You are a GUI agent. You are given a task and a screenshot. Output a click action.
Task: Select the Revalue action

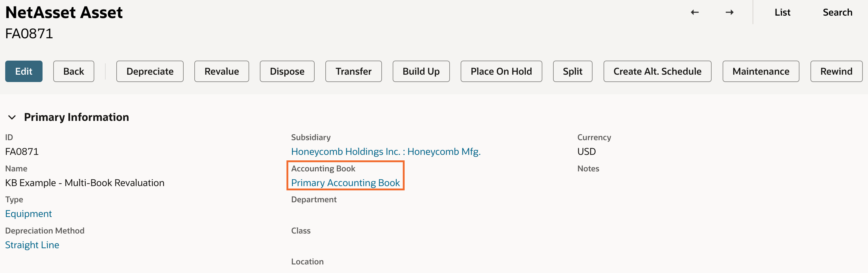[221, 71]
